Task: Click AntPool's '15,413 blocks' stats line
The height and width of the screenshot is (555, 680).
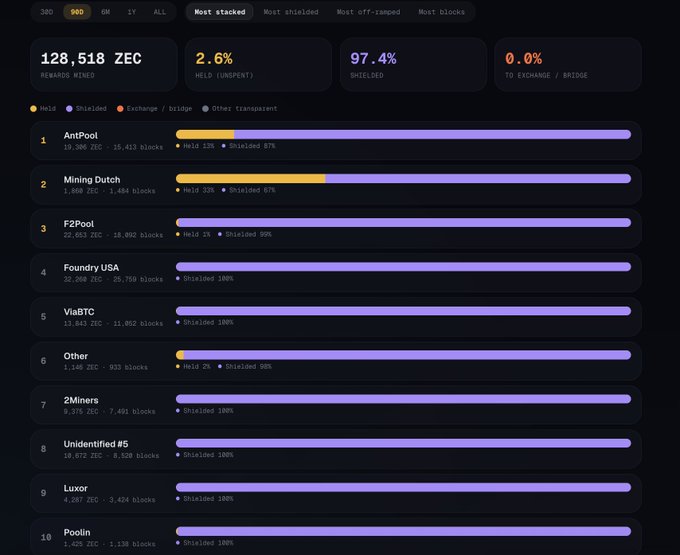Action: pos(113,147)
